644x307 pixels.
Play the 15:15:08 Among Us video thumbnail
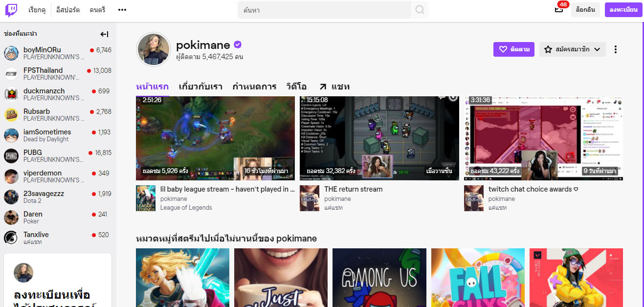(x=379, y=138)
